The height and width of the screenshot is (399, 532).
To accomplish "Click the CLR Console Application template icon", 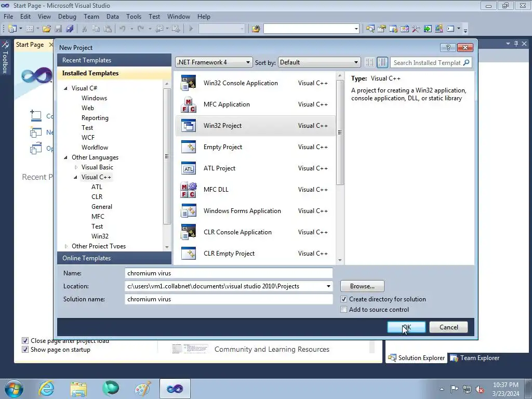I will [188, 232].
